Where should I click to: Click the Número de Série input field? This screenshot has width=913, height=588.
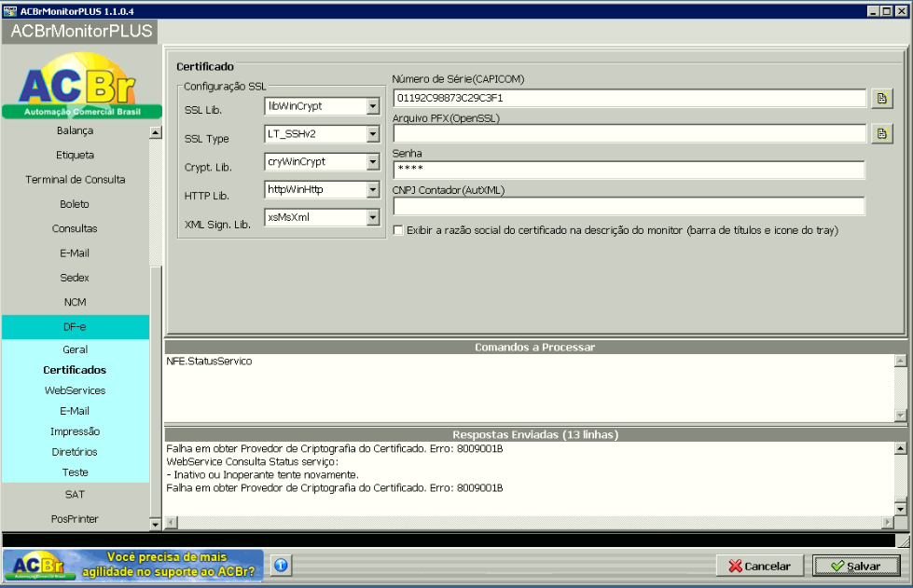click(x=629, y=98)
